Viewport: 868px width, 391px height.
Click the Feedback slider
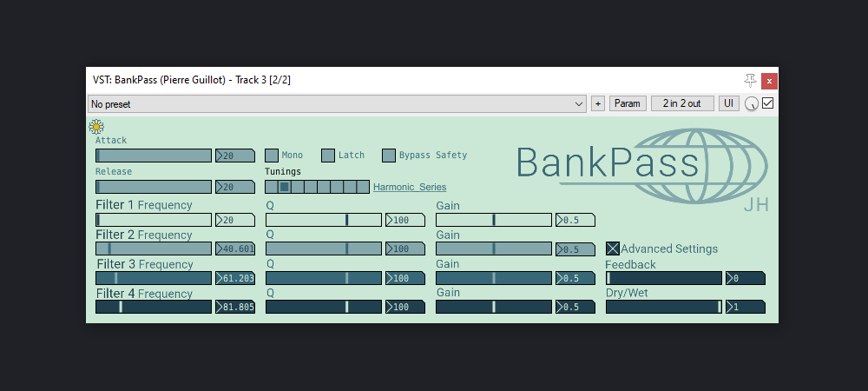664,278
